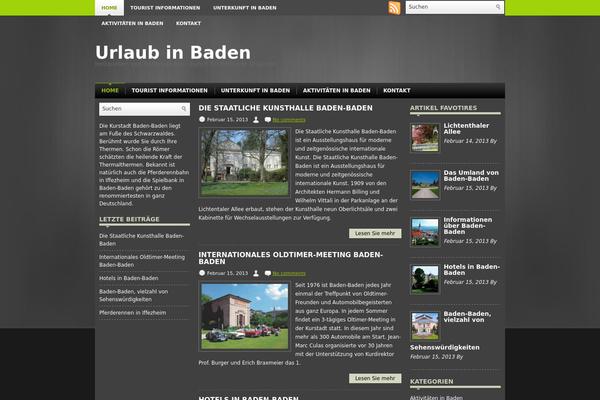Open Das Umland von Baden-Baden article
This screenshot has width=600, height=400.
471,176
